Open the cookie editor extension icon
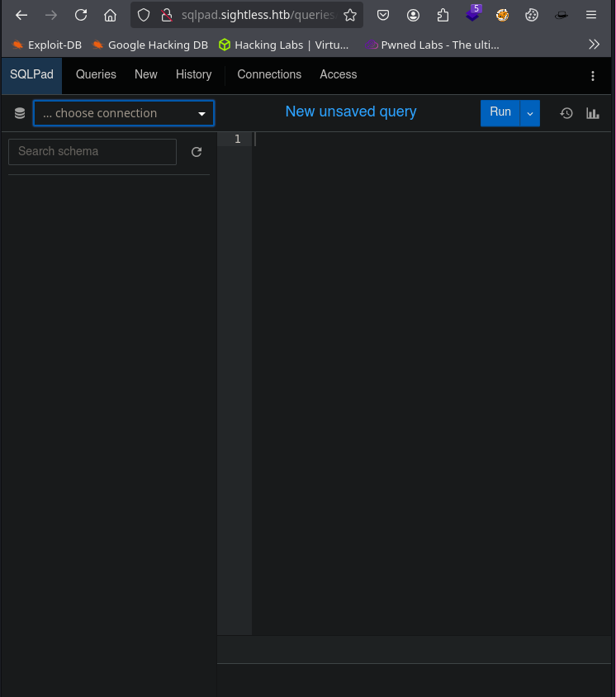This screenshot has height=697, width=616. 532,16
